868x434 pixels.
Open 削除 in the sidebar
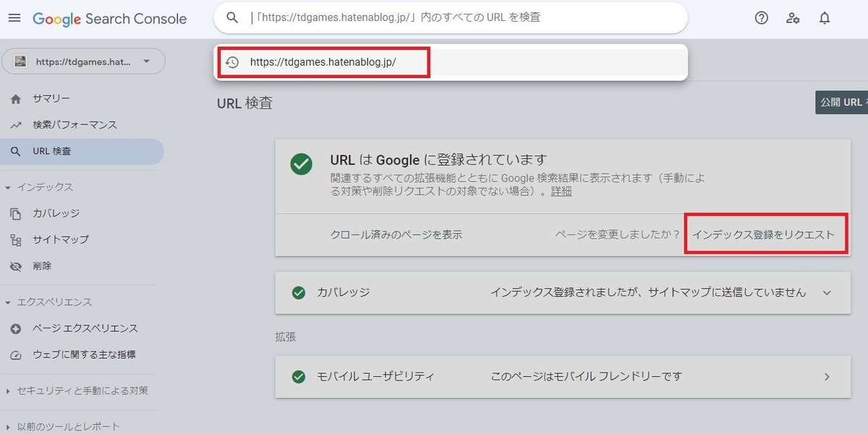tap(42, 266)
